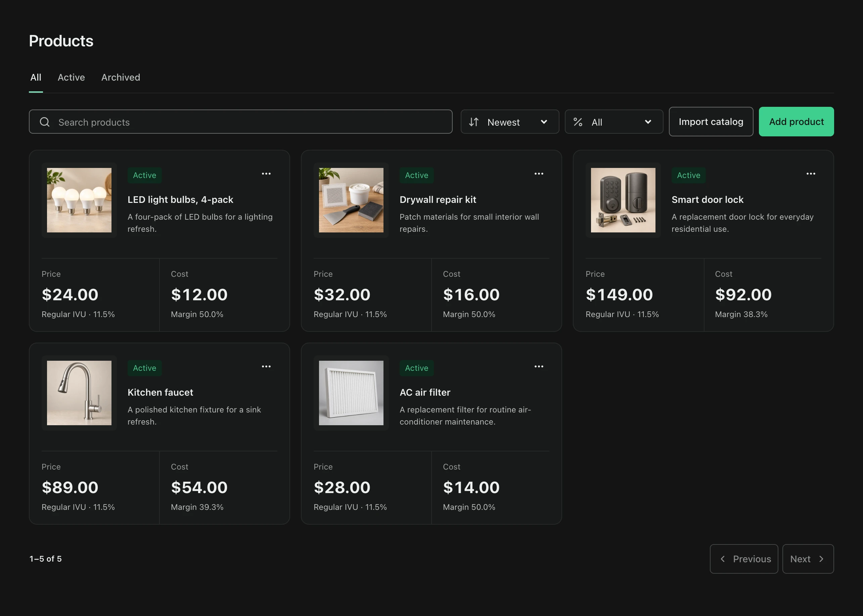Click the Margin 39.3% text
Image resolution: width=863 pixels, height=616 pixels.
pyautogui.click(x=197, y=507)
